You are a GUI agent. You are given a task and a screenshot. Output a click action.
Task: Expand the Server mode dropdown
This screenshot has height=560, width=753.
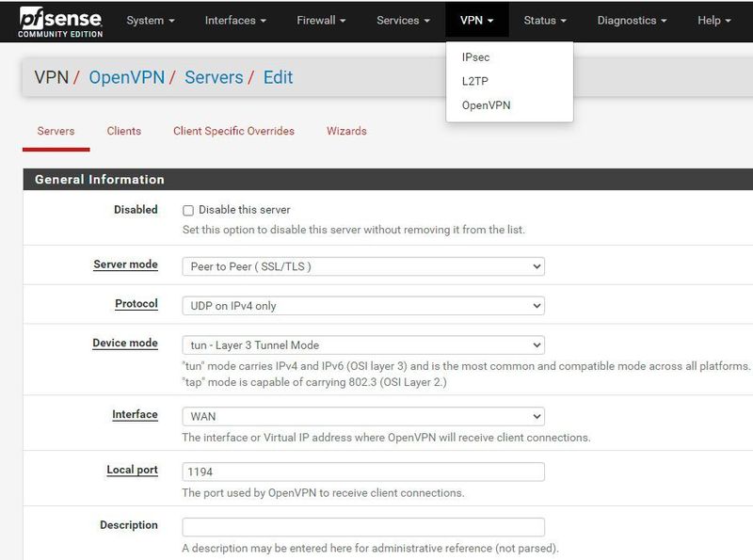coord(363,266)
